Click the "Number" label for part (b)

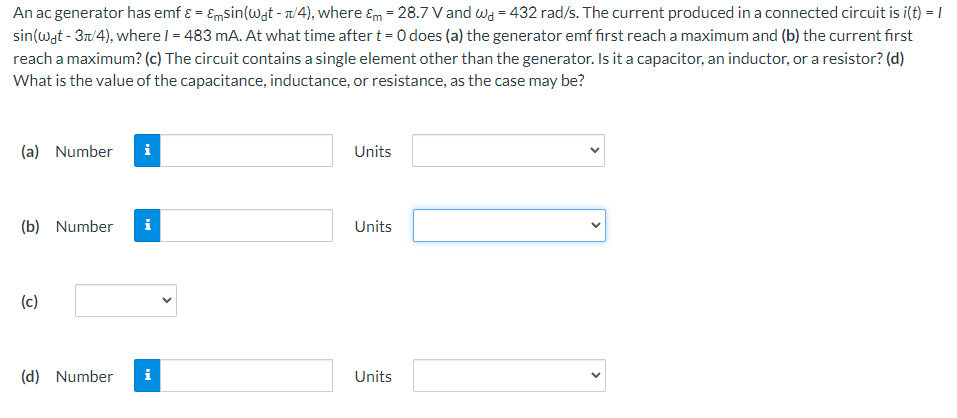click(x=84, y=226)
